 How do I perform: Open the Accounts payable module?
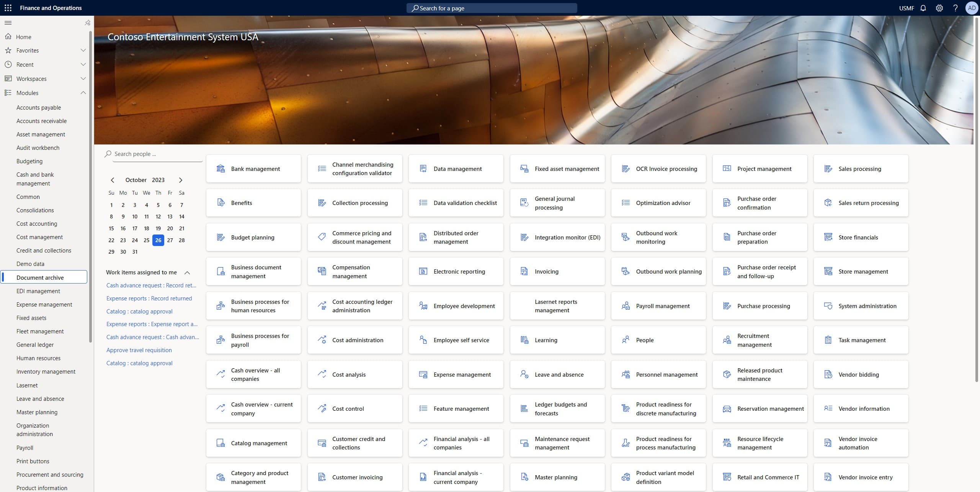pyautogui.click(x=39, y=108)
